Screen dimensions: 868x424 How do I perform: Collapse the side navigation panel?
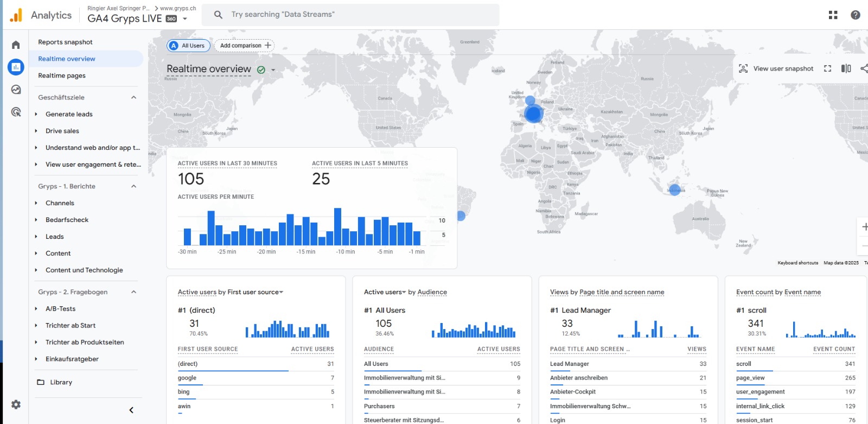131,410
